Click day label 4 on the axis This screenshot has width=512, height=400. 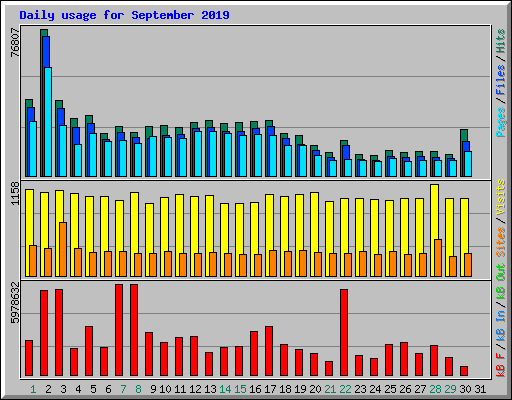(78, 389)
